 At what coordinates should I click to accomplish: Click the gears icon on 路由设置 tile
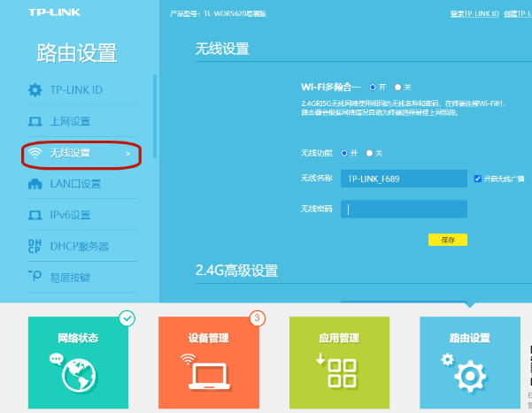click(464, 372)
